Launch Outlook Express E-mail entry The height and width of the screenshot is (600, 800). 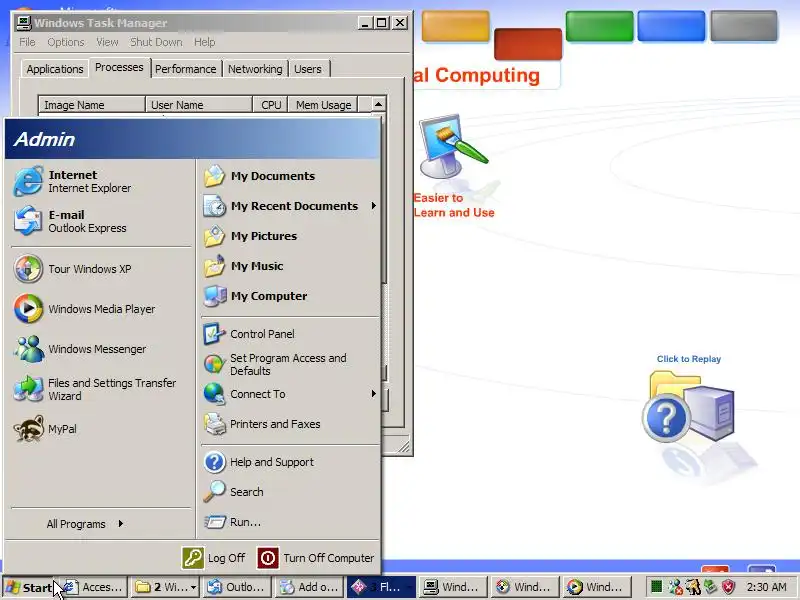click(101, 221)
